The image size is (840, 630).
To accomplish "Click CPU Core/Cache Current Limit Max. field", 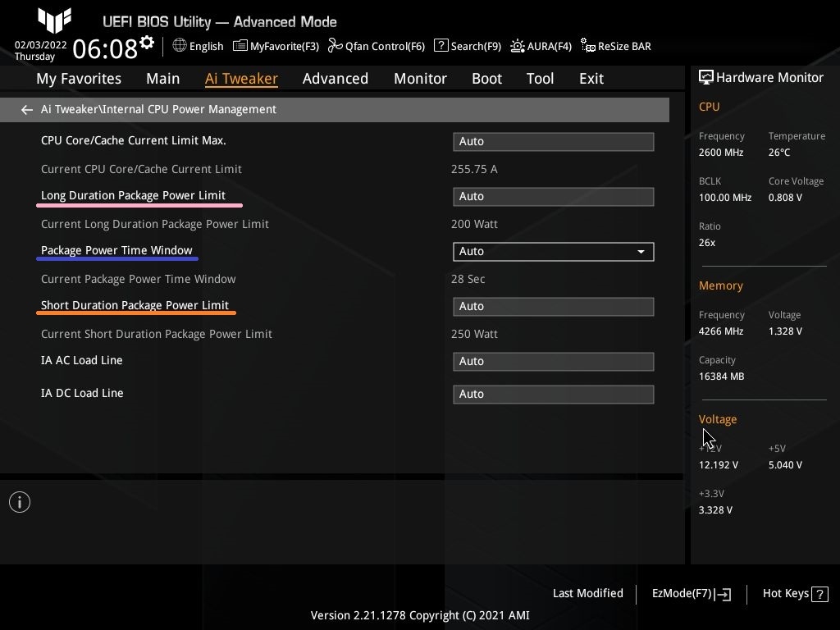I will [554, 141].
